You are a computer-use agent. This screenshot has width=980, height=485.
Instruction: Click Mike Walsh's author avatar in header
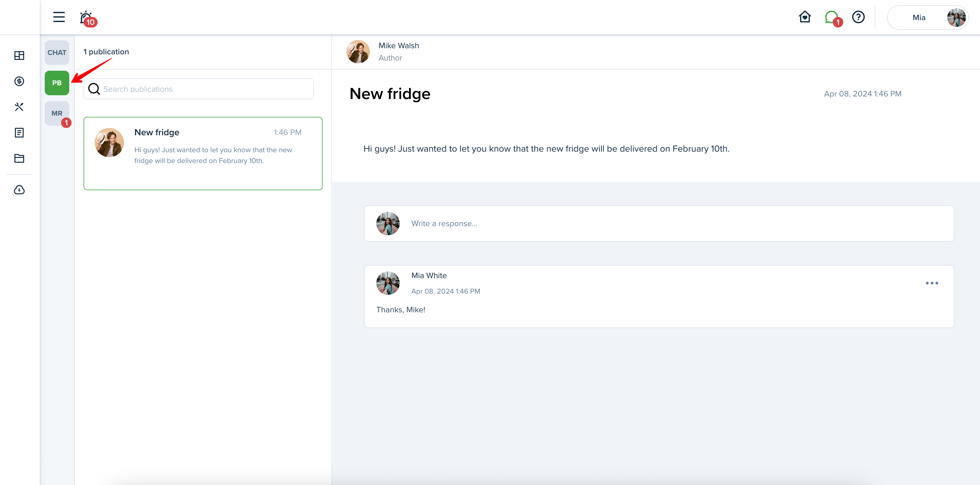358,52
